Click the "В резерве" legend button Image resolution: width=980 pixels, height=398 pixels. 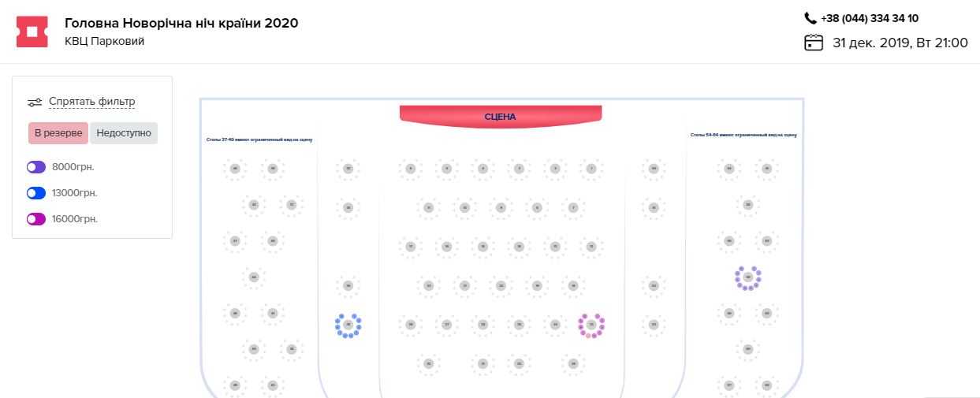pyautogui.click(x=58, y=133)
